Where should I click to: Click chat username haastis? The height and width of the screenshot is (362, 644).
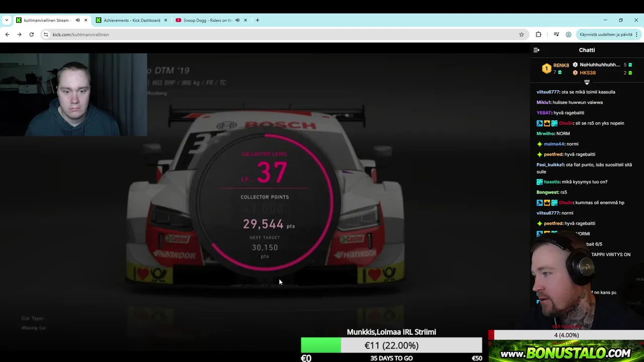[551, 182]
